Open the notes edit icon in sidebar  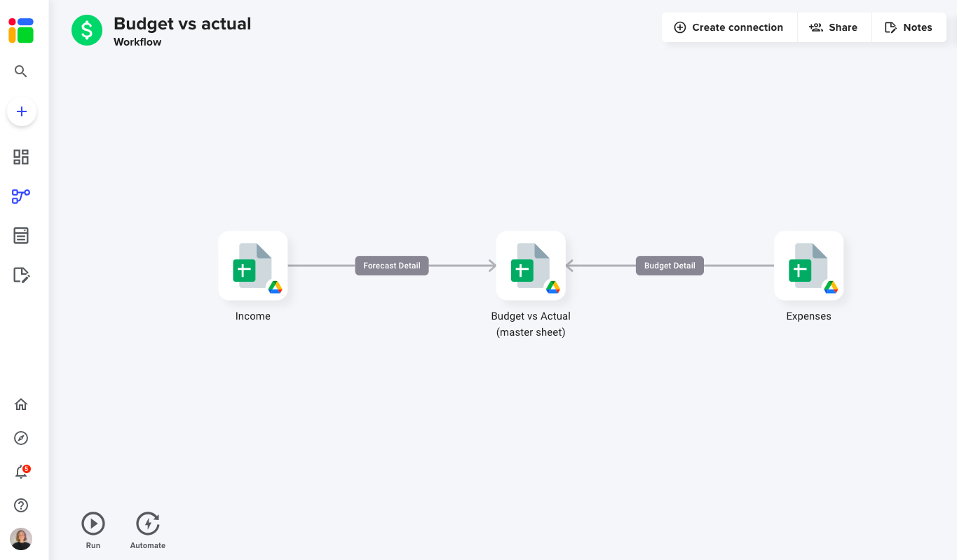[21, 275]
